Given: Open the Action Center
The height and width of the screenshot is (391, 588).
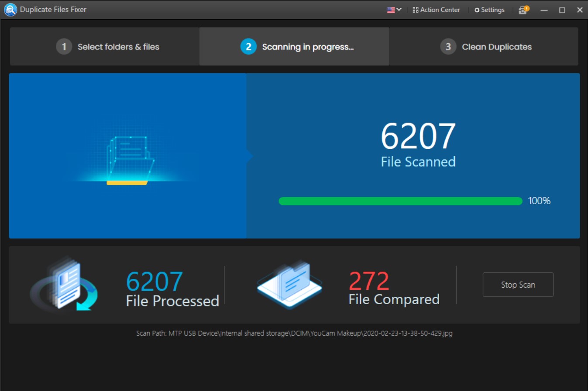Looking at the screenshot, I should pos(437,10).
